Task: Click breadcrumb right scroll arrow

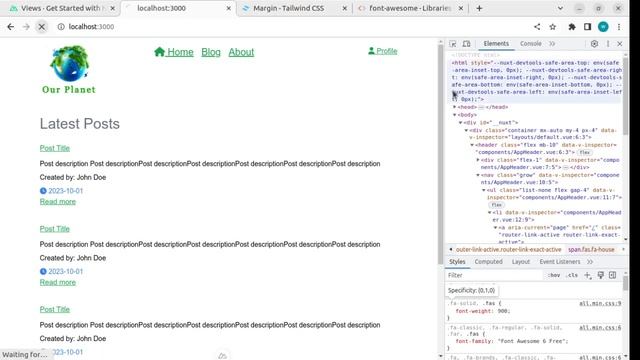Action: tap(623, 249)
